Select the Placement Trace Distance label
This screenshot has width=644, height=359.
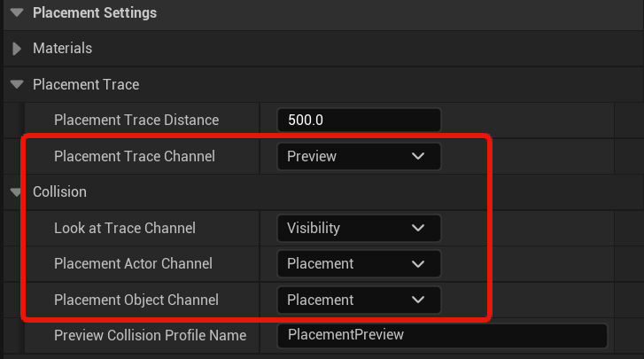(136, 120)
